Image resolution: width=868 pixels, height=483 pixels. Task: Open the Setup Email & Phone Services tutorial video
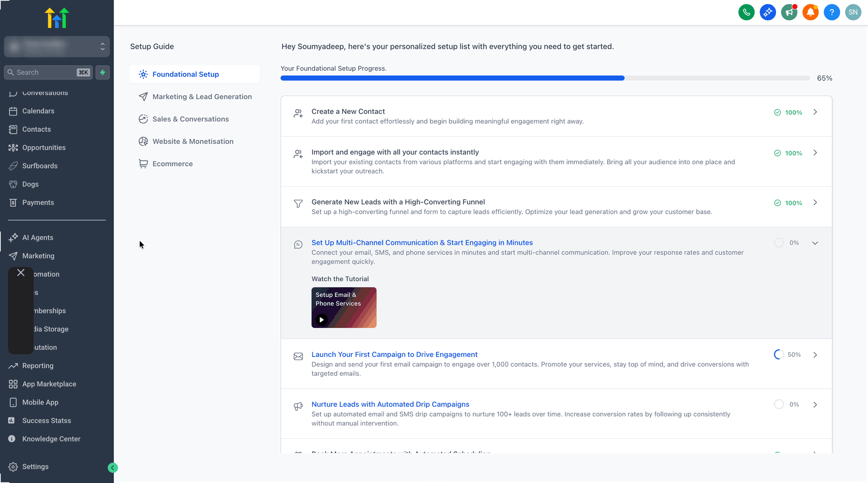344,308
